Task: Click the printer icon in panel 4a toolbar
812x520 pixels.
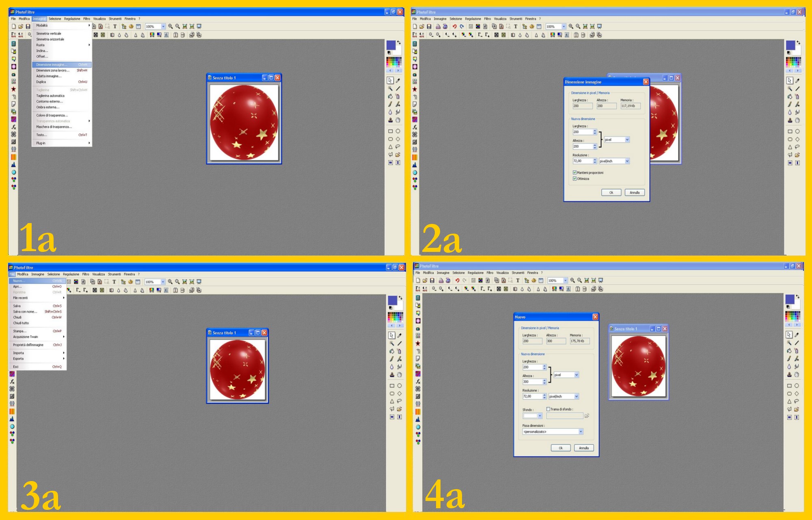Action: coord(441,280)
